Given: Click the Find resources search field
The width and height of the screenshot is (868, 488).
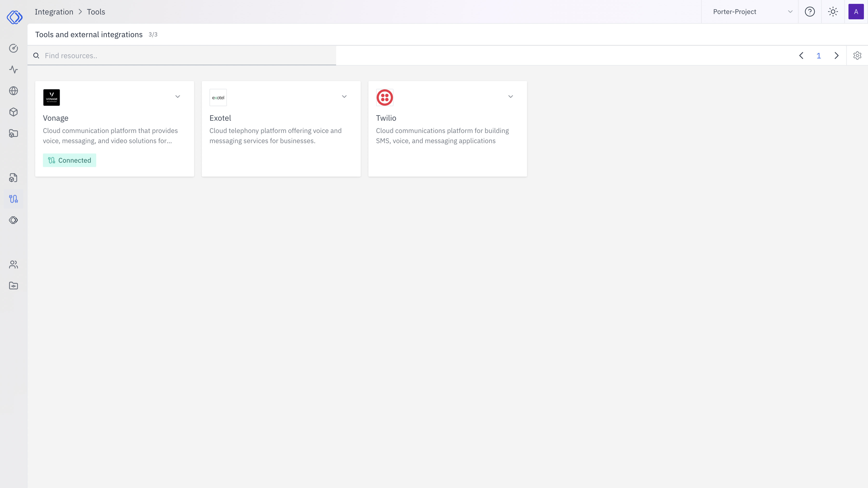Looking at the screenshot, I should coord(135,55).
